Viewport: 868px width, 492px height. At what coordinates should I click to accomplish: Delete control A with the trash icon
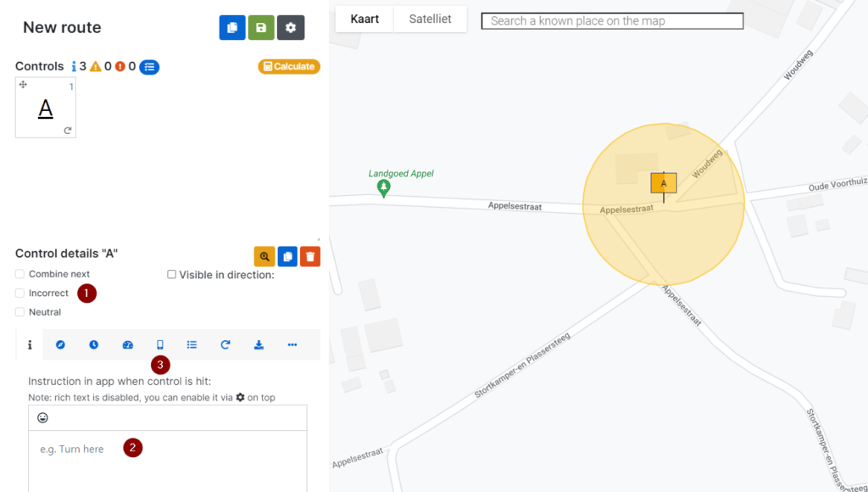coord(310,256)
